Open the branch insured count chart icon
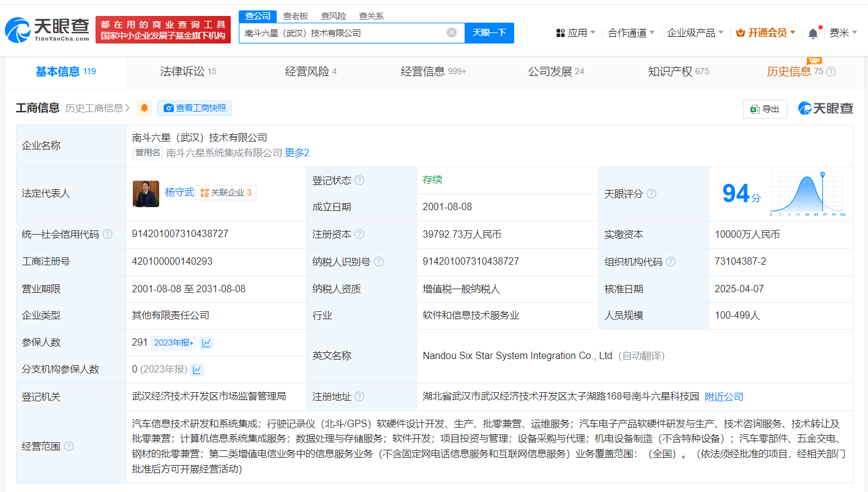 [196, 369]
